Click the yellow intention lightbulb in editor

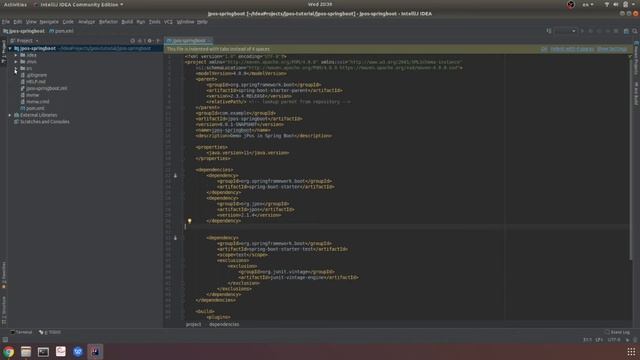click(x=189, y=221)
